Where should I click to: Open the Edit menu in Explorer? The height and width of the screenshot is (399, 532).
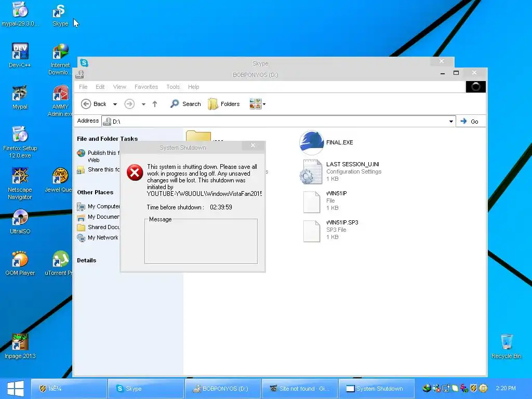(100, 87)
